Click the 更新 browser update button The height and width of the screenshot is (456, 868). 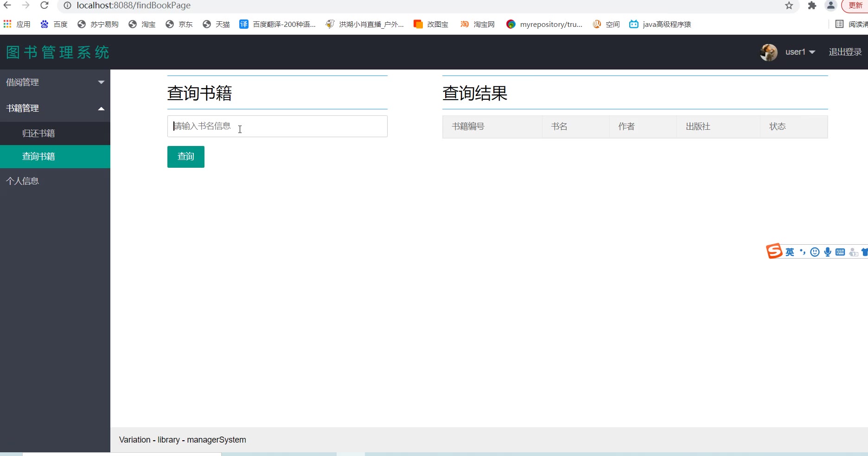point(855,6)
